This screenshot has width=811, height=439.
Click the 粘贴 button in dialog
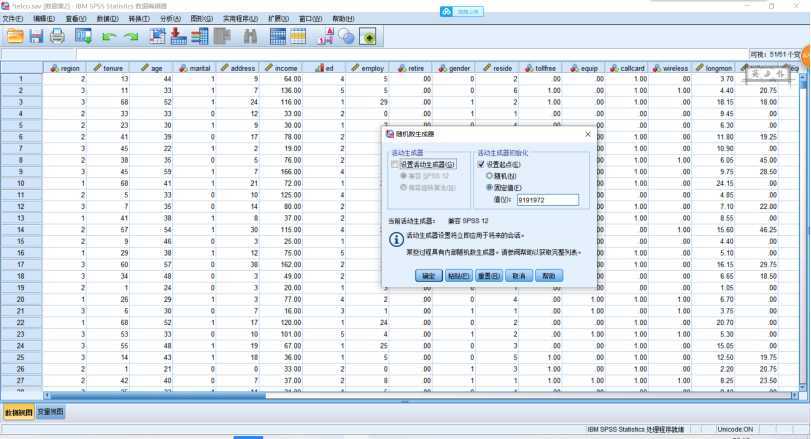pyautogui.click(x=458, y=276)
